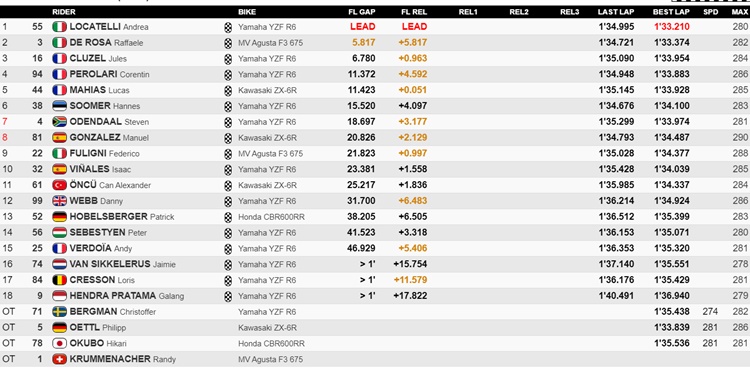
Task: Click the LAST LAP column header
Action: [x=616, y=12]
